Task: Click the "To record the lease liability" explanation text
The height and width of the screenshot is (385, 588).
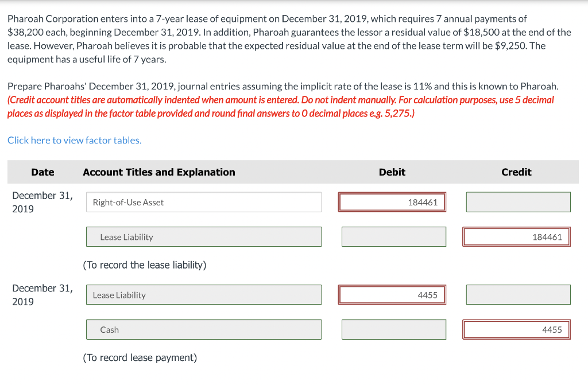Action: tap(144, 265)
